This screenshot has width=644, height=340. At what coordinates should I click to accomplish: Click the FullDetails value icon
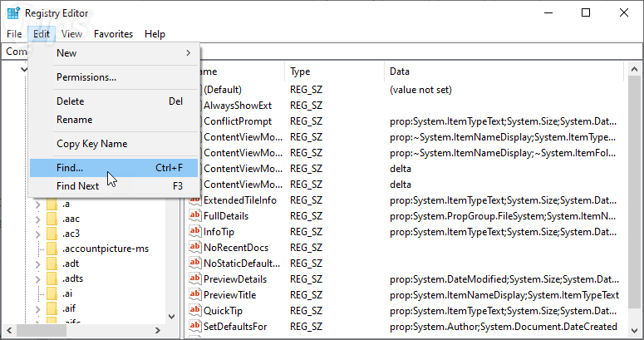coord(195,215)
